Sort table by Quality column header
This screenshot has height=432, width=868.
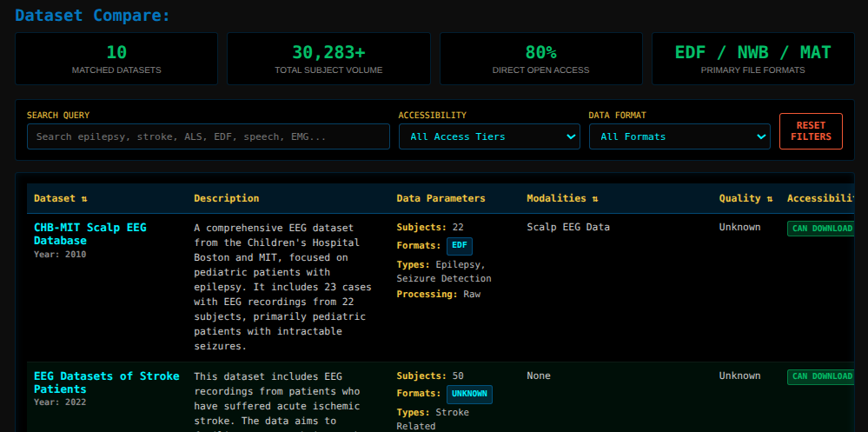click(745, 198)
